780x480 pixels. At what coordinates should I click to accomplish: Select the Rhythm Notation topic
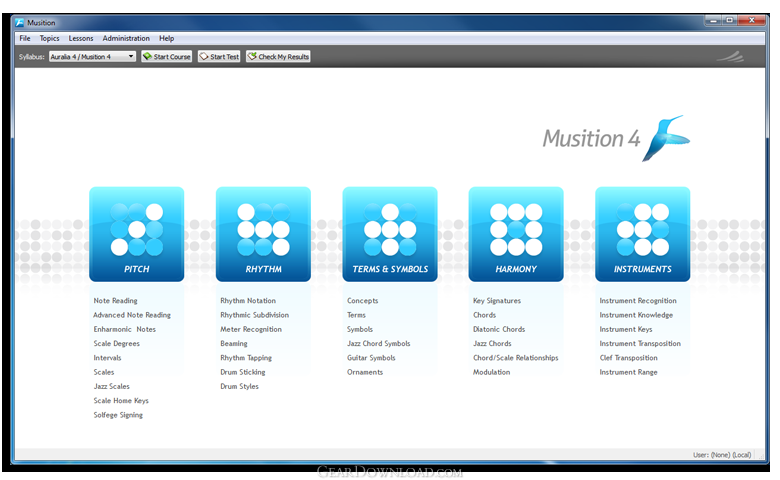pos(248,300)
